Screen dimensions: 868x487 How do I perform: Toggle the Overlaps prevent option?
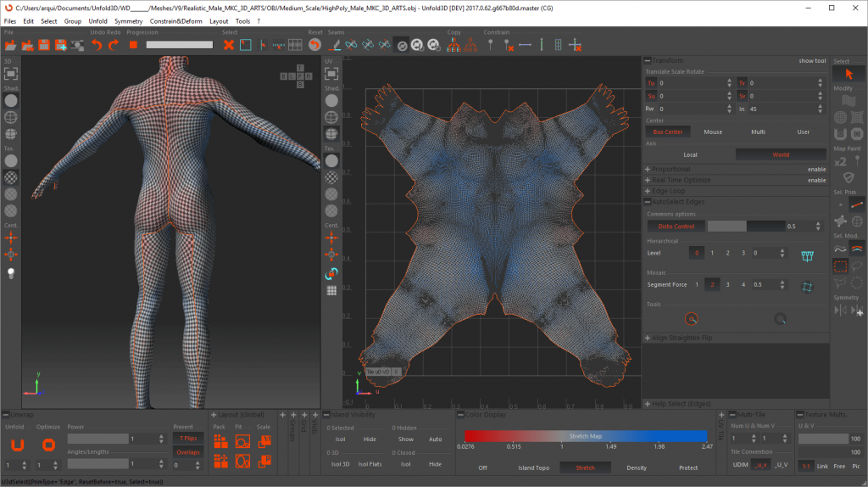pyautogui.click(x=189, y=452)
